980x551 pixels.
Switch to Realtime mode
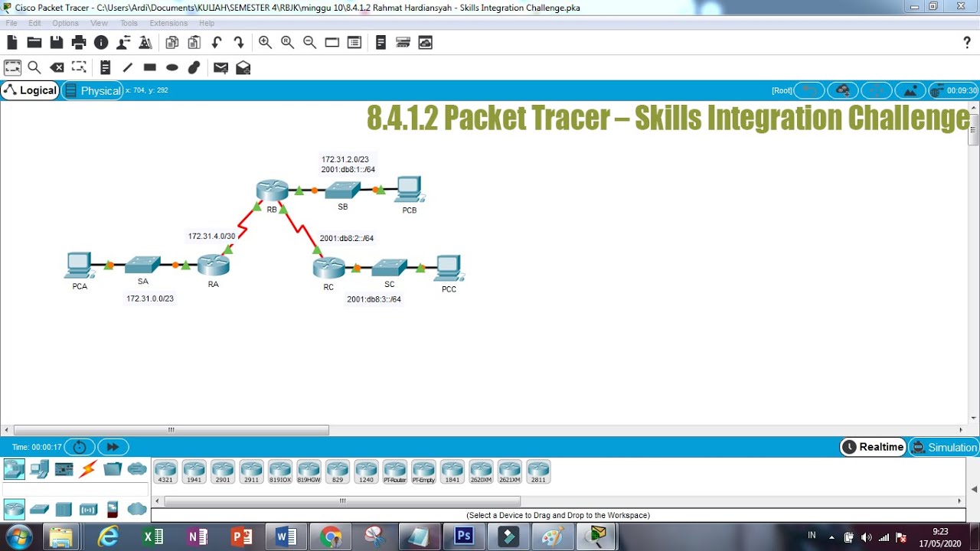pos(873,447)
